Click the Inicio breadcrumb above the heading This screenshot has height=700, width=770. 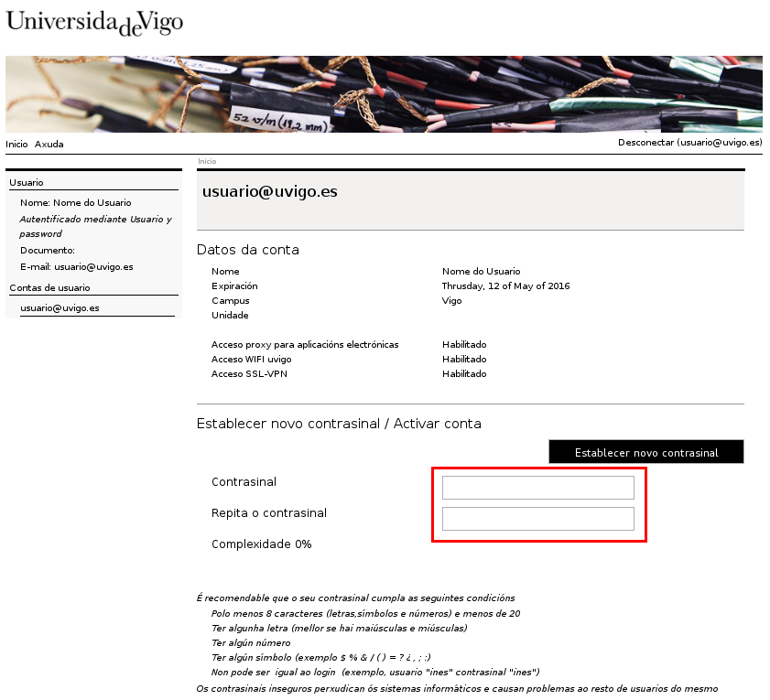coord(207,161)
